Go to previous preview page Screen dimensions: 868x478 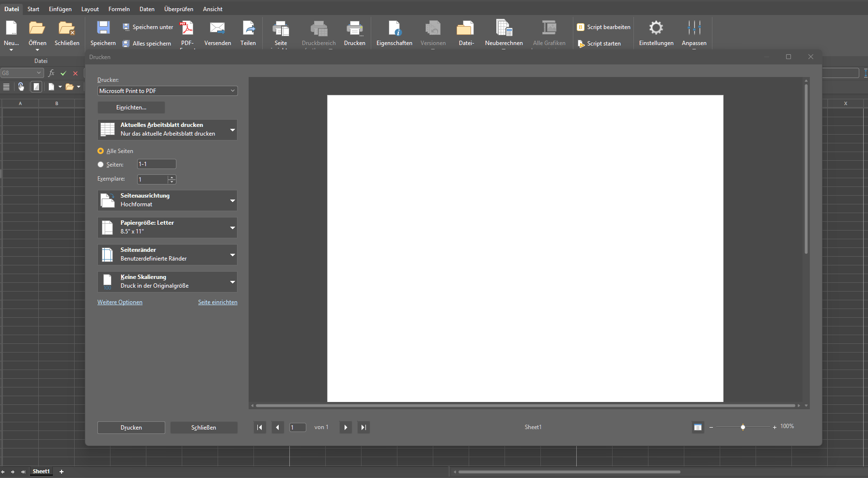point(277,427)
